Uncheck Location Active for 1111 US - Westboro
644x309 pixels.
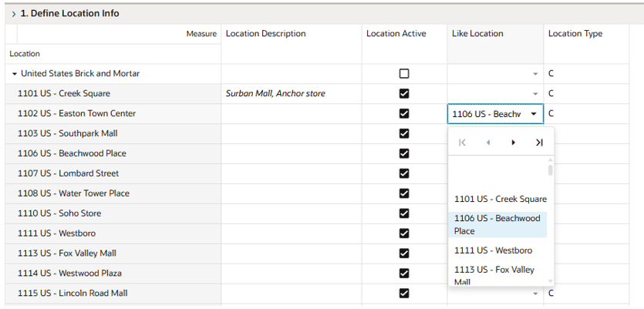(404, 233)
